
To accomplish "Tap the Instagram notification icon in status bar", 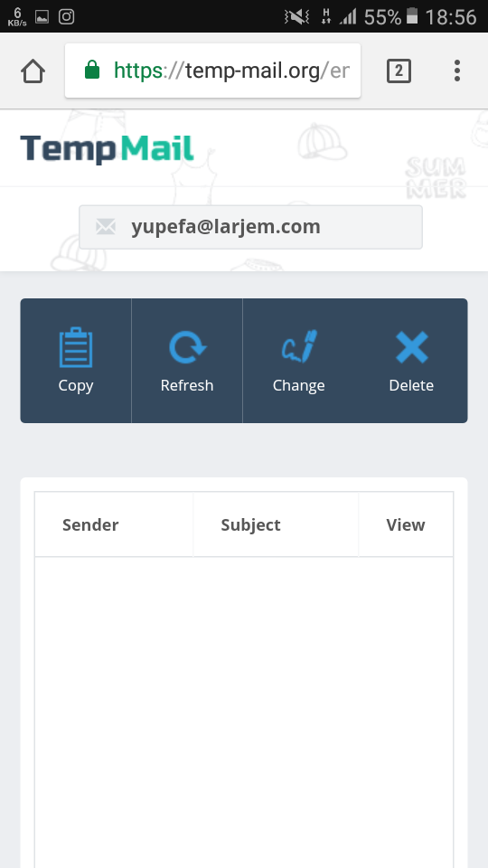I will (x=66, y=16).
